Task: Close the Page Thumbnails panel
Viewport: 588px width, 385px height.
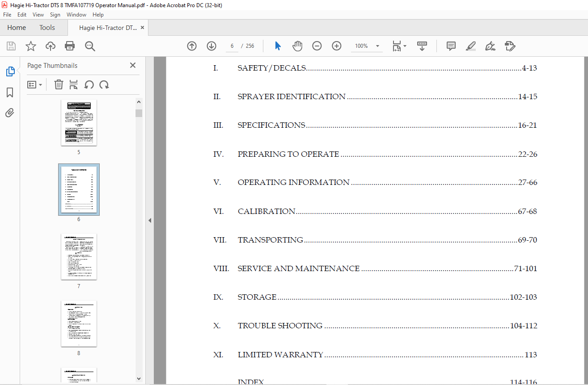Action: click(x=133, y=65)
